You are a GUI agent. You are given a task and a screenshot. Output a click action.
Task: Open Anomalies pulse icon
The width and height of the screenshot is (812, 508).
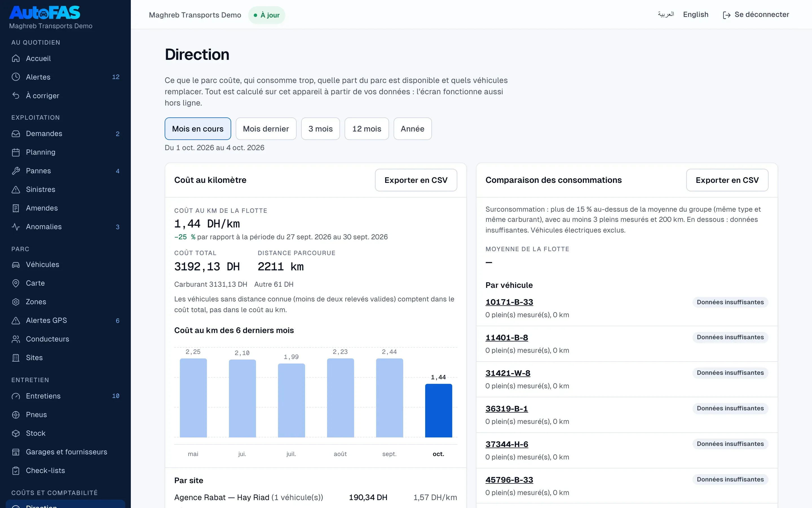16,227
